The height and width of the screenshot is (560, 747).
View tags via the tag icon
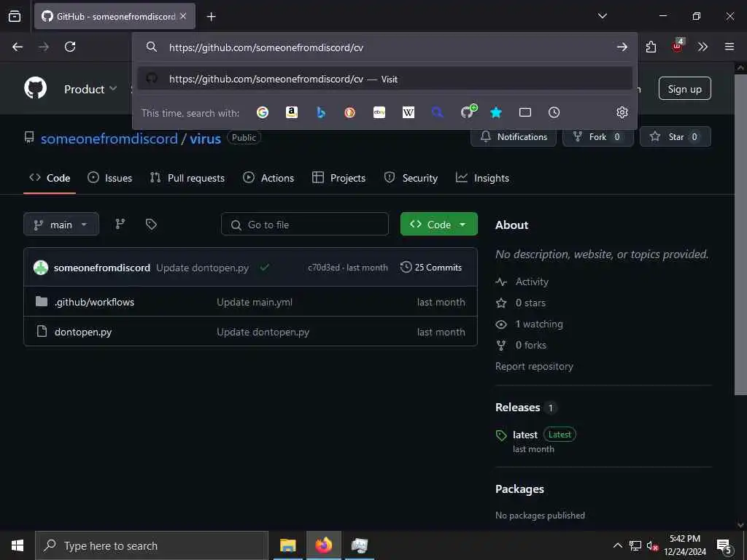pos(151,224)
